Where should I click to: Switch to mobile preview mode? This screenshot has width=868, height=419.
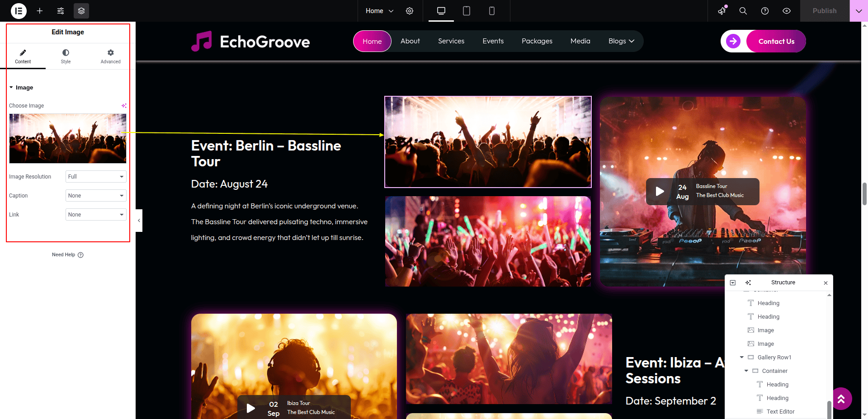pos(492,11)
